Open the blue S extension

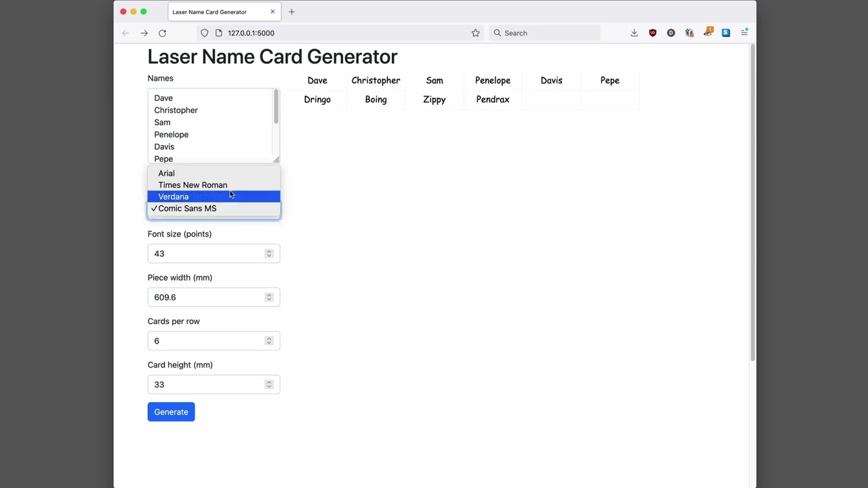[726, 33]
